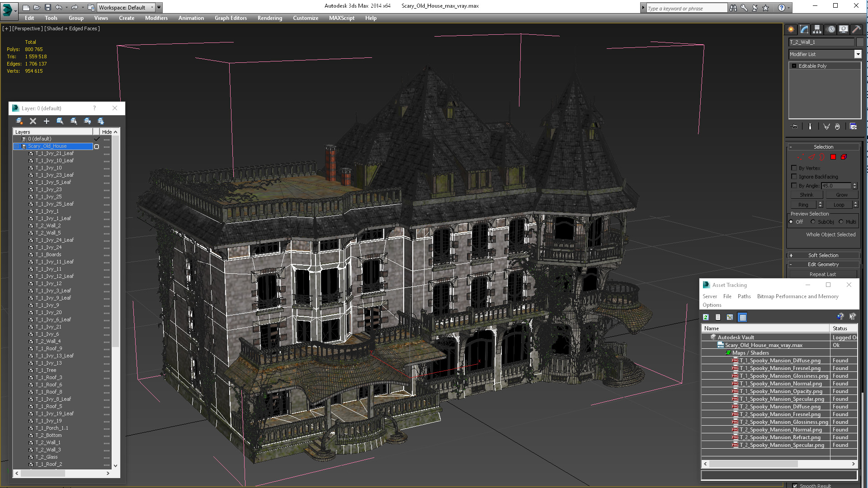
Task: Enable the By Angle checkbox
Action: 794,186
